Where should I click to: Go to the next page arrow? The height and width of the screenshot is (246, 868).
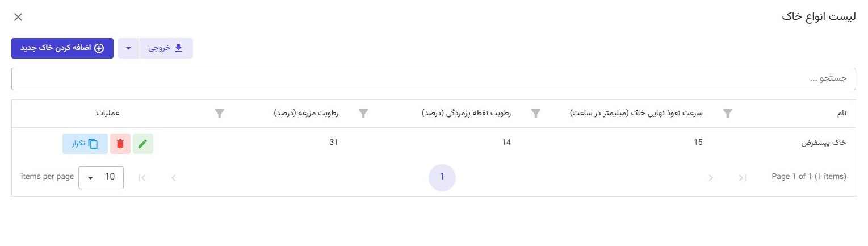[x=174, y=178]
